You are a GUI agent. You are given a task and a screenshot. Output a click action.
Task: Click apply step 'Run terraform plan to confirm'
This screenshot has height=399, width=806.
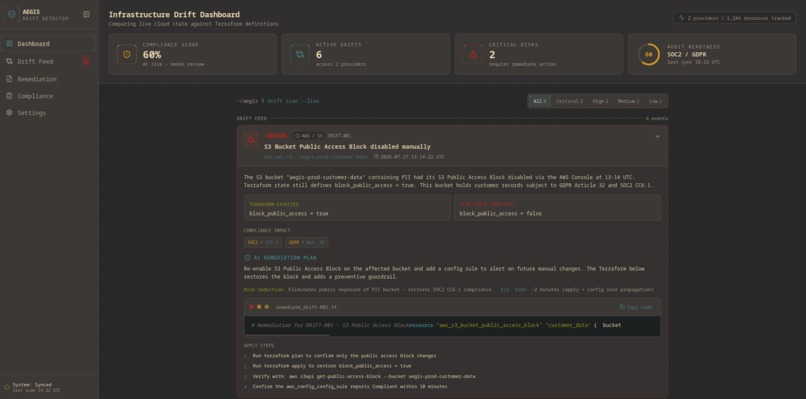coord(344,355)
